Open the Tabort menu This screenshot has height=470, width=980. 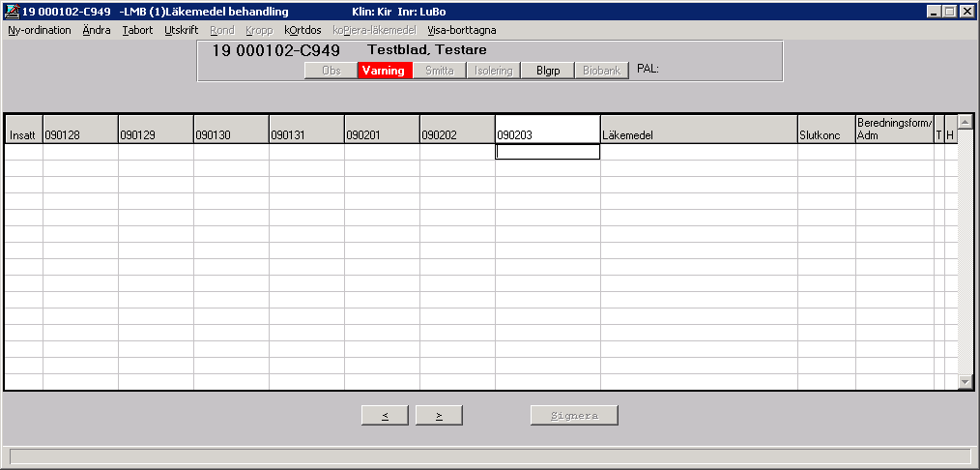point(137,30)
